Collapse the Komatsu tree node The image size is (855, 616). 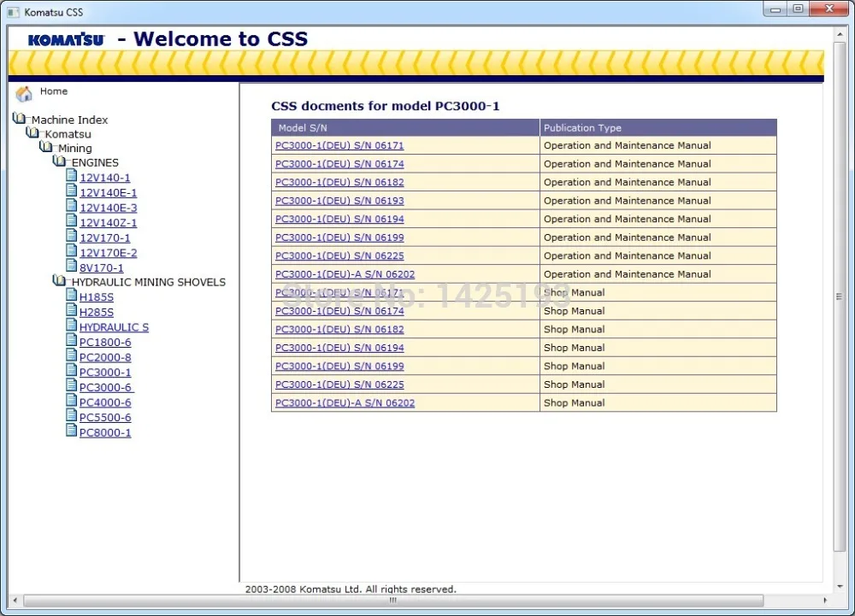pos(32,133)
